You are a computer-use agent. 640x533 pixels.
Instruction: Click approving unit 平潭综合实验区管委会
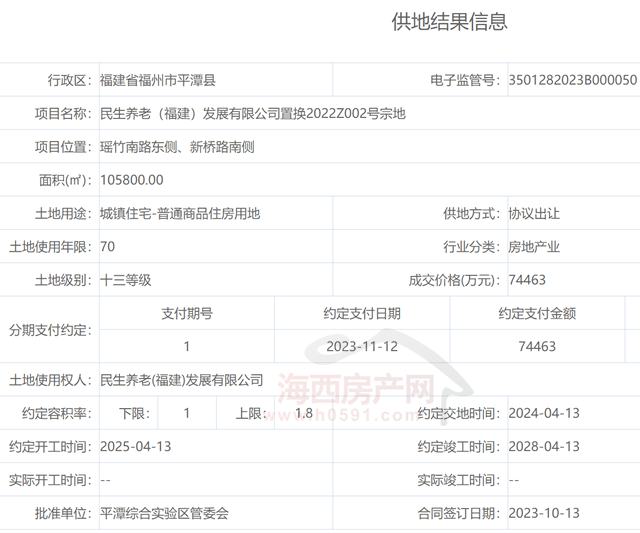[x=164, y=513]
